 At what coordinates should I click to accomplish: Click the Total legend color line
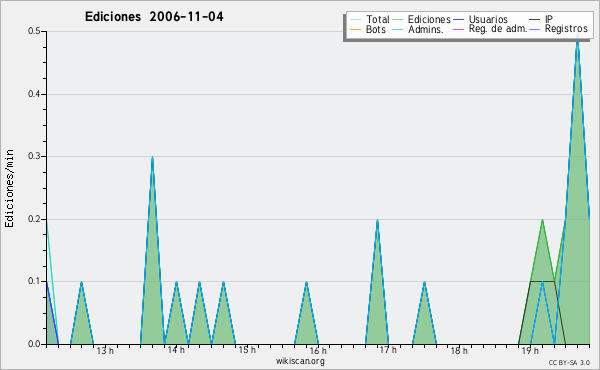pos(355,20)
